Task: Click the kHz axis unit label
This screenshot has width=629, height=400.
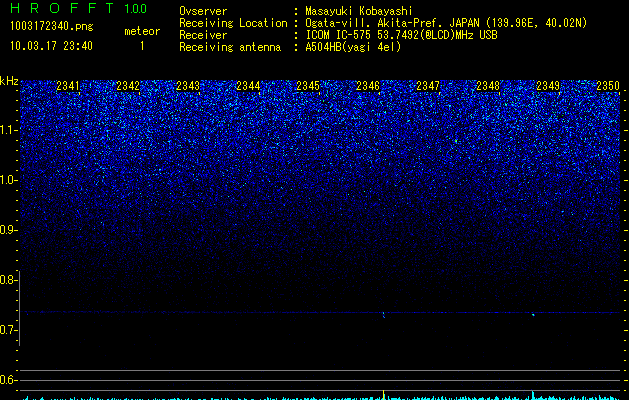Action: pyautogui.click(x=9, y=81)
